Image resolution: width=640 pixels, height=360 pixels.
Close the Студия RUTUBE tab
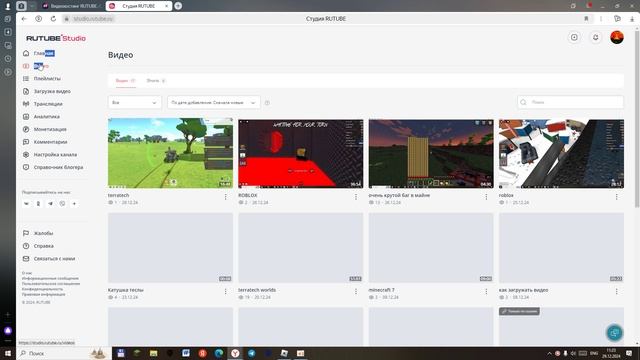(167, 6)
